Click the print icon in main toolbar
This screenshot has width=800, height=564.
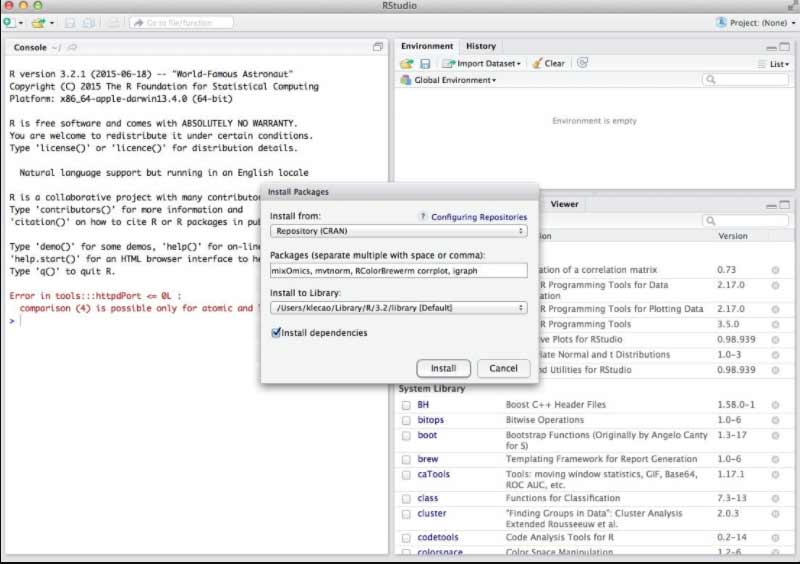pyautogui.click(x=113, y=23)
